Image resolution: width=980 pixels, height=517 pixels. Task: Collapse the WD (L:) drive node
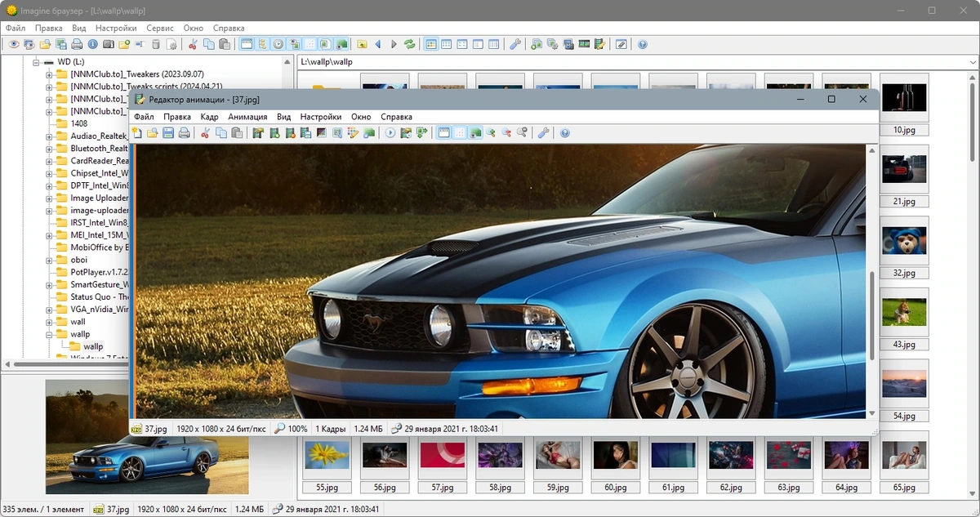click(37, 62)
